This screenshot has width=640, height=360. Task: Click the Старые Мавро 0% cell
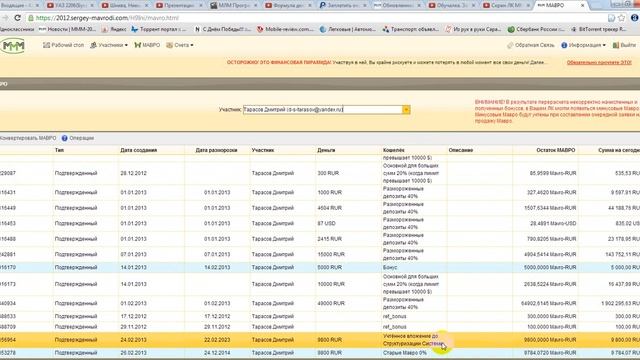[404, 353]
